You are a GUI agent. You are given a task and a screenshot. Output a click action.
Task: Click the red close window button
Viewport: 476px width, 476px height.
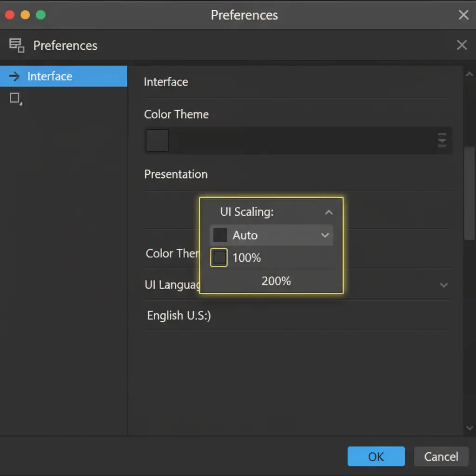[x=9, y=15]
